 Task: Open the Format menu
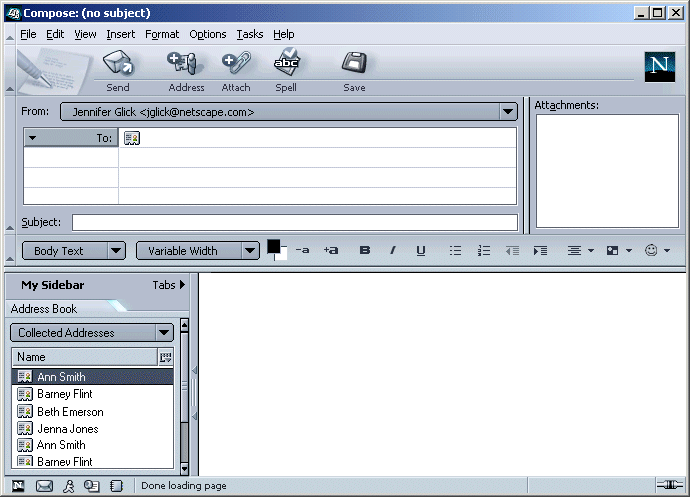tap(162, 34)
